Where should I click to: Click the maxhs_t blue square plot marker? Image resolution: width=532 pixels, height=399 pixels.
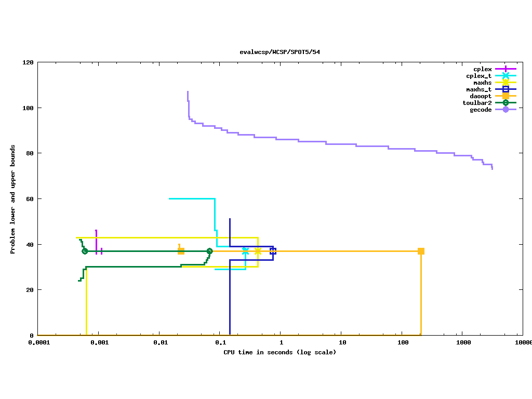(273, 251)
